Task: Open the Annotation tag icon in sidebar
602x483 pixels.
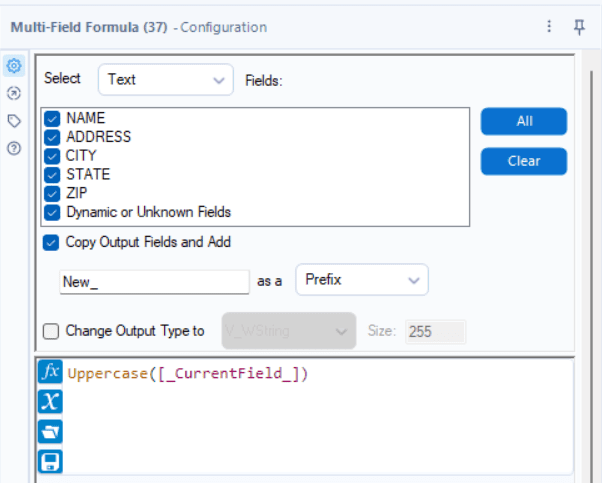Action: [14, 120]
